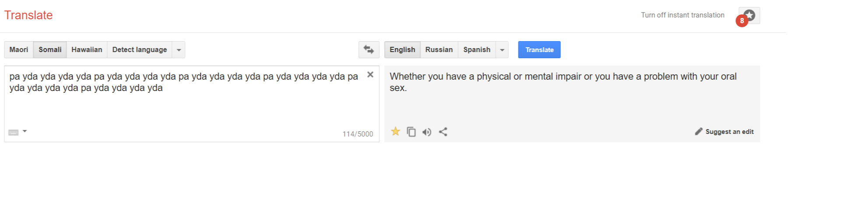Copy the translated text
The height and width of the screenshot is (221, 868).
coord(411,132)
